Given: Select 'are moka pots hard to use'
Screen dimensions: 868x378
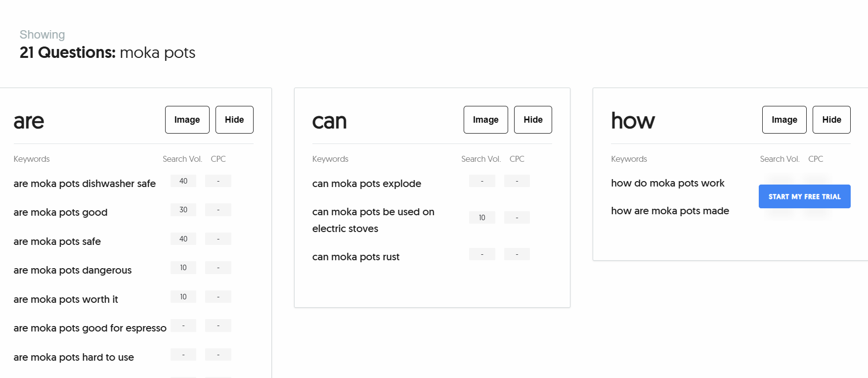Looking at the screenshot, I should [74, 357].
